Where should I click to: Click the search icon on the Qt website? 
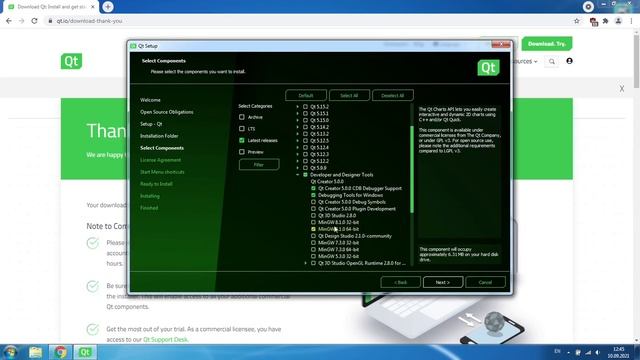point(552,62)
